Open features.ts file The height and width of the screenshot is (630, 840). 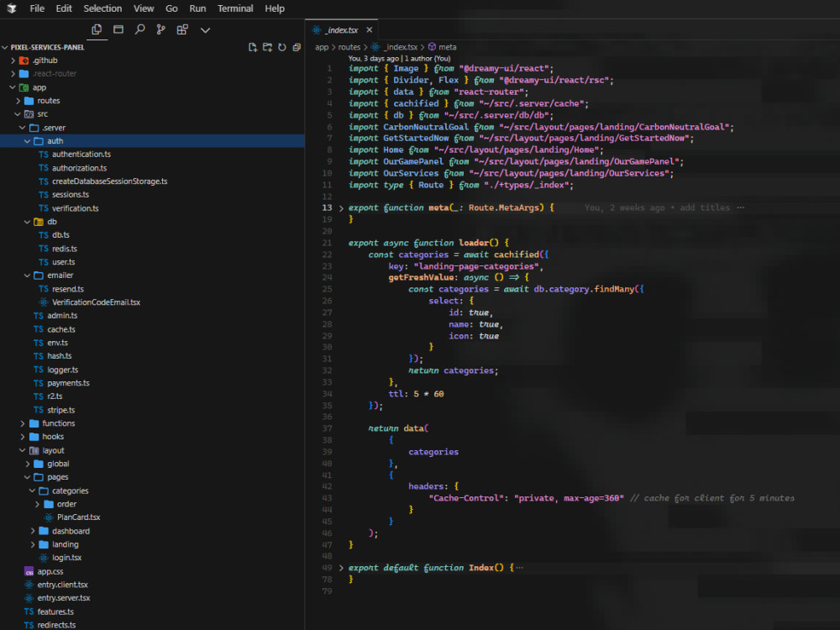click(55, 612)
